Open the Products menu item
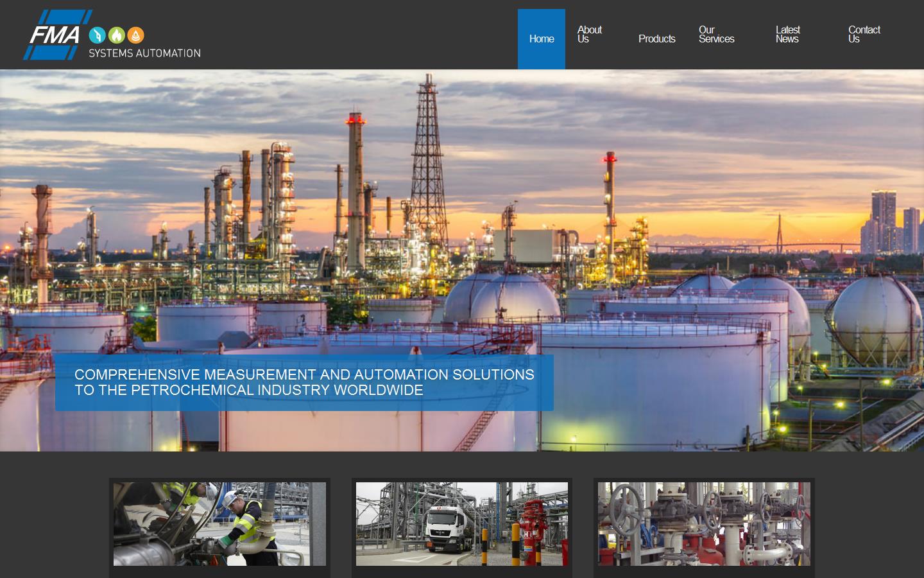This screenshot has height=578, width=924. [656, 39]
